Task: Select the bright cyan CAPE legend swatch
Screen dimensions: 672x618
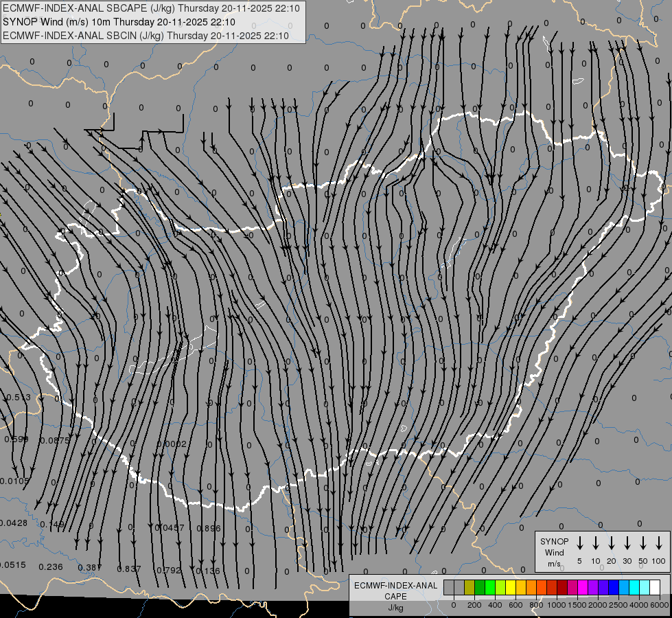Action: click(x=634, y=587)
